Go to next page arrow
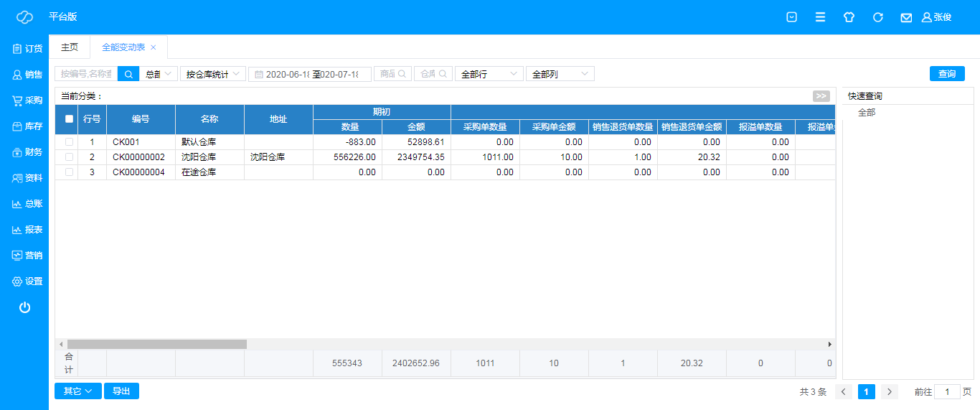Image resolution: width=980 pixels, height=410 pixels. pyautogui.click(x=890, y=392)
